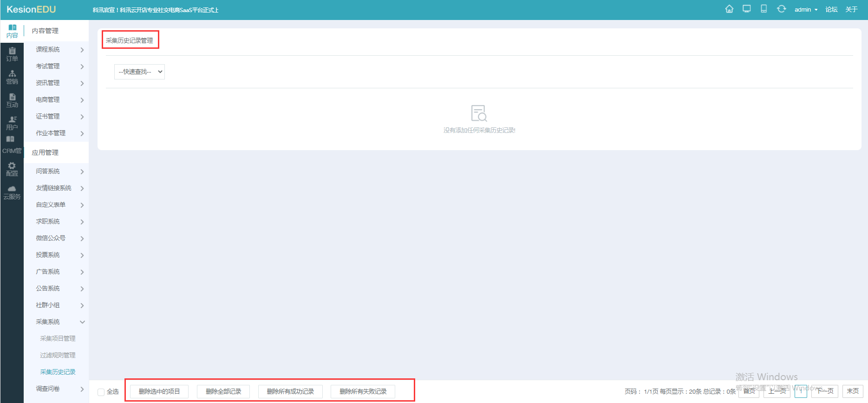The height and width of the screenshot is (403, 868).
Task: Click the 论坛 link in the header
Action: pos(831,10)
